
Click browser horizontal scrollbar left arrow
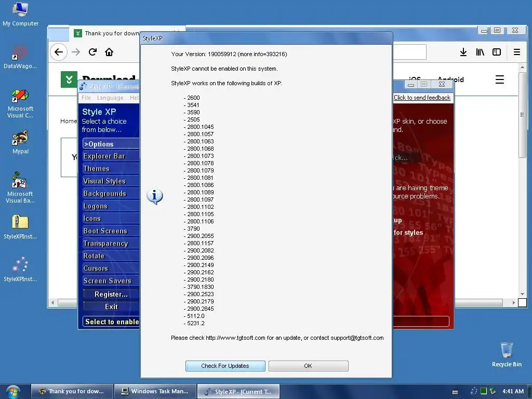[x=52, y=302]
